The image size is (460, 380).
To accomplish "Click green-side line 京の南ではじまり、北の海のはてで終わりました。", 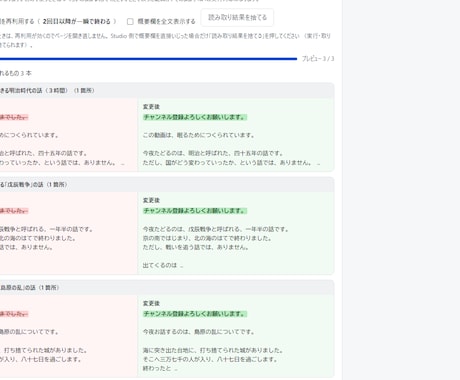I will click(207, 238).
